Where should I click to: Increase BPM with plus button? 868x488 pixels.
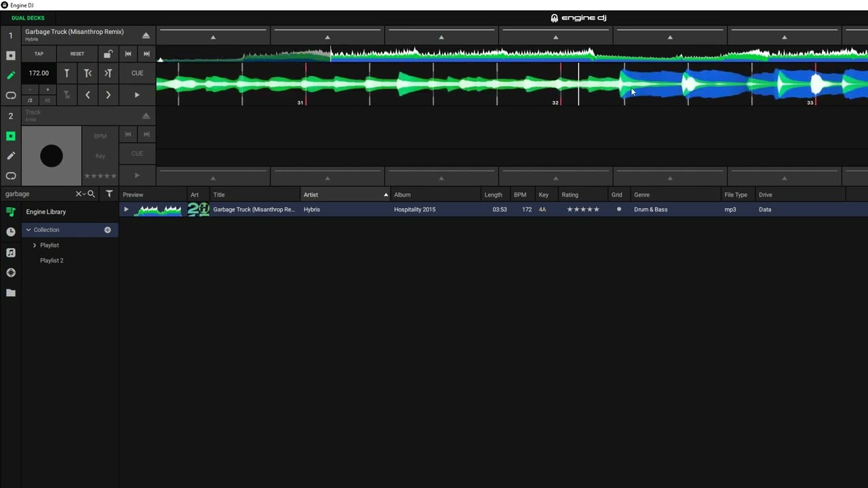[47, 89]
